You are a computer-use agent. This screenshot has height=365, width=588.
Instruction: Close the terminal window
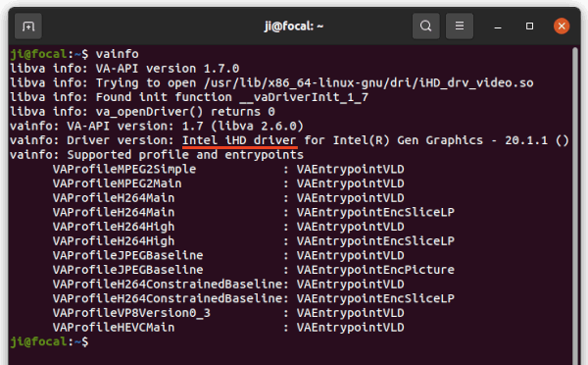click(x=562, y=26)
